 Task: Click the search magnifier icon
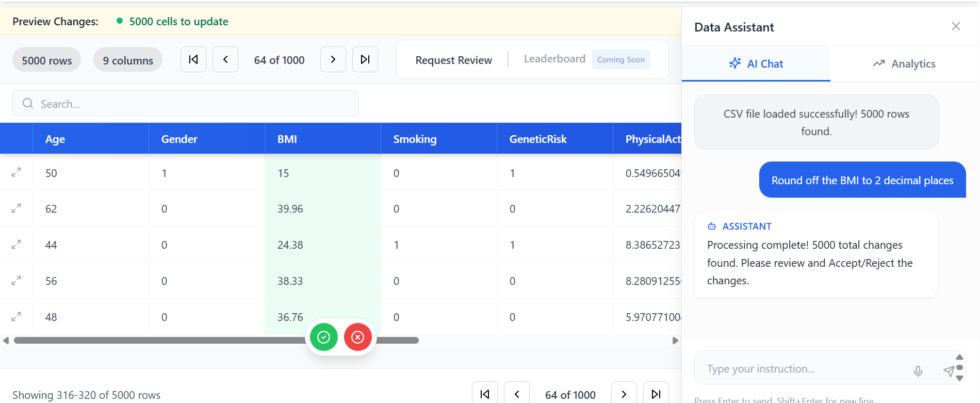click(28, 104)
